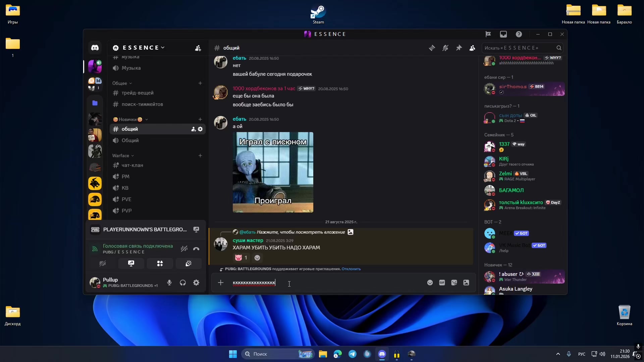Open user settings gear next to Pullup
The image size is (644, 362).
[196, 283]
